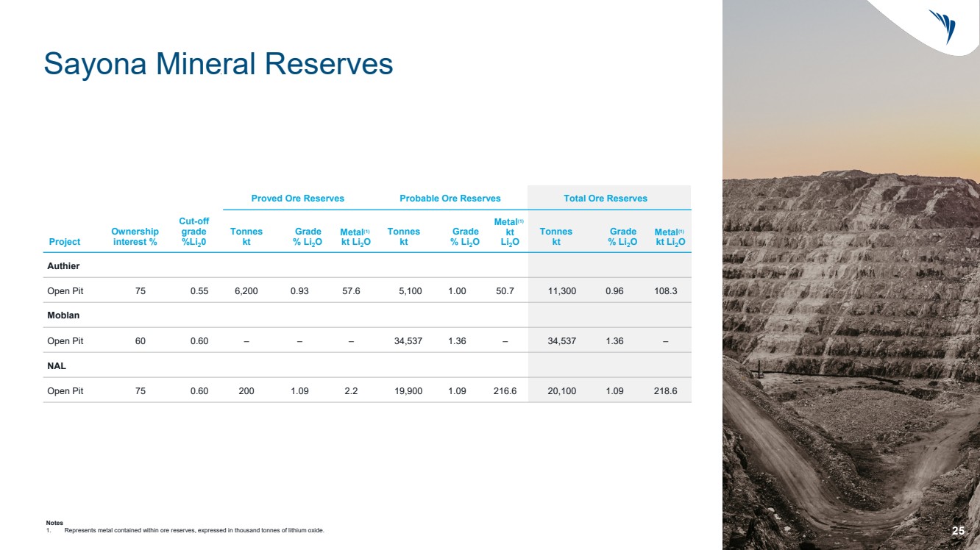
Task: Click Moblan's 60 ownership interest value
Action: (141, 341)
